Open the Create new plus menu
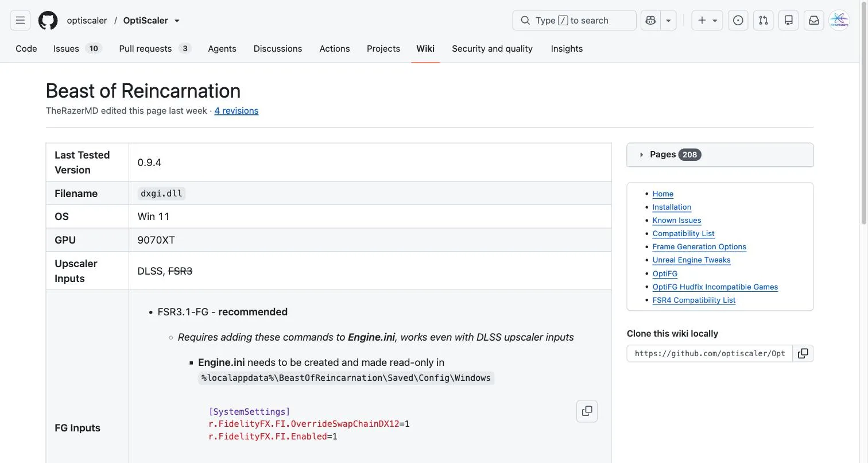Viewport: 868px width, 463px height. pyautogui.click(x=707, y=20)
